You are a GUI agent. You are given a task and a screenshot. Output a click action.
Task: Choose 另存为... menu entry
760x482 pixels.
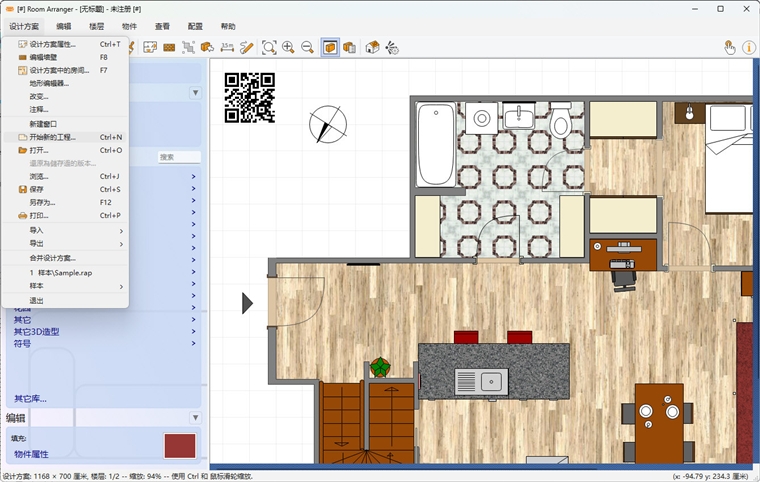[x=65, y=202]
